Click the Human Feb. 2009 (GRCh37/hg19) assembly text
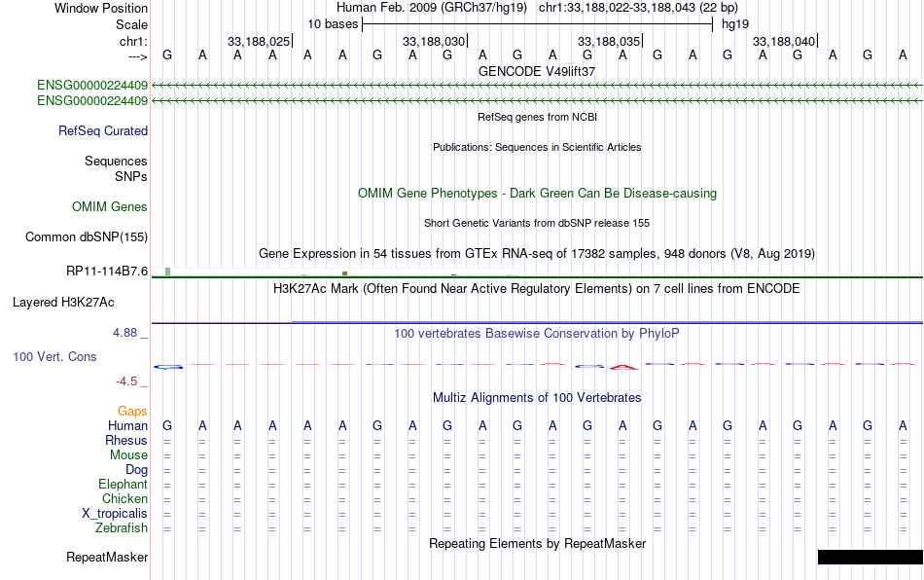 (x=431, y=8)
